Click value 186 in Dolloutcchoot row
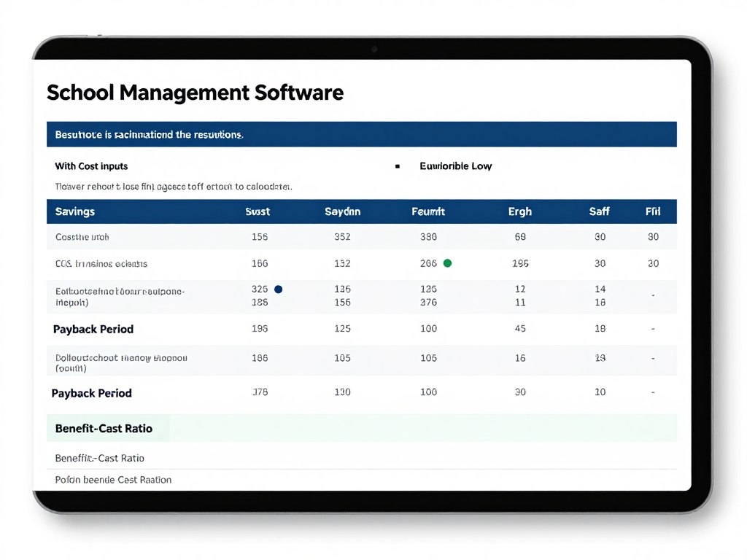Image resolution: width=747 pixels, height=560 pixels. [260, 358]
